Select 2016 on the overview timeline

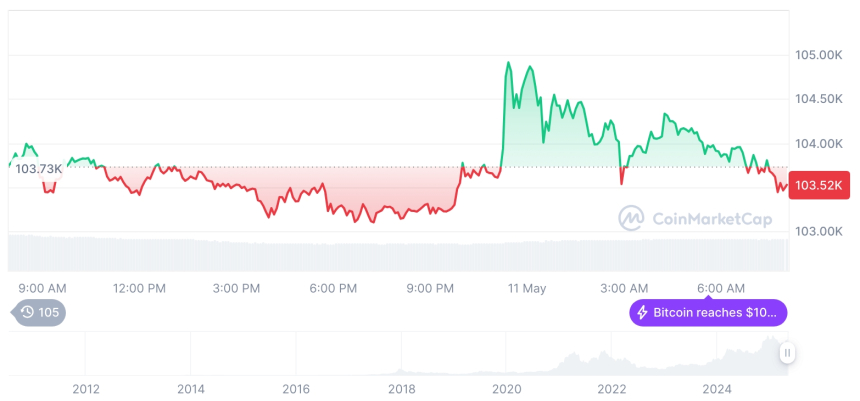tap(296, 388)
